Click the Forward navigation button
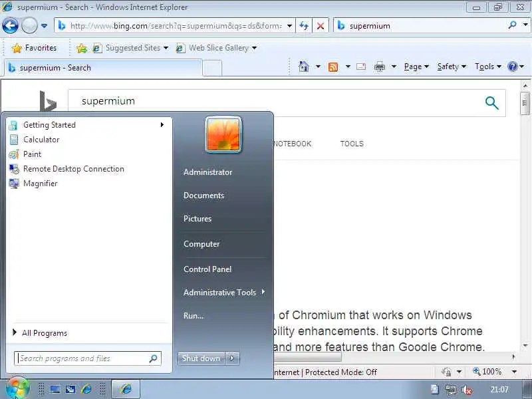The height and width of the screenshot is (399, 532). [29, 26]
